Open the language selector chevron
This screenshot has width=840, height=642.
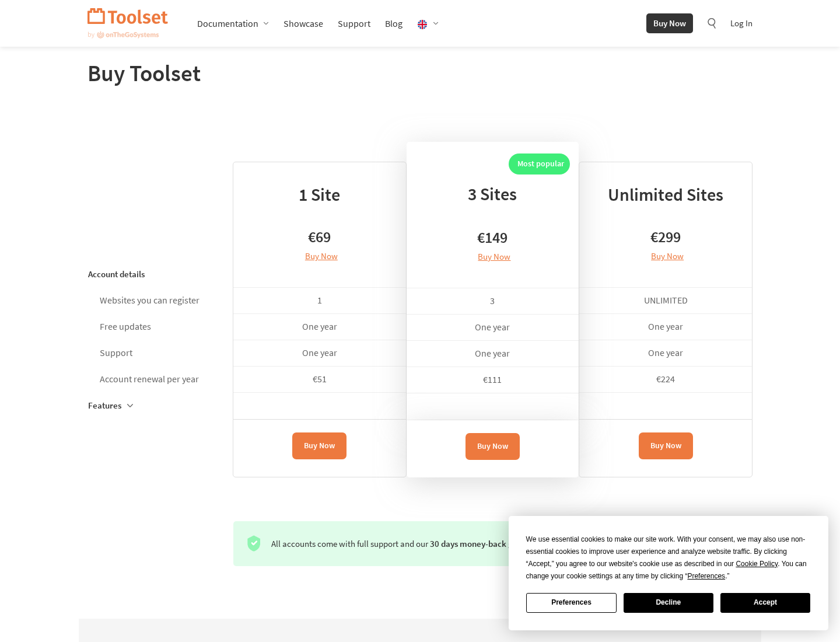(436, 24)
